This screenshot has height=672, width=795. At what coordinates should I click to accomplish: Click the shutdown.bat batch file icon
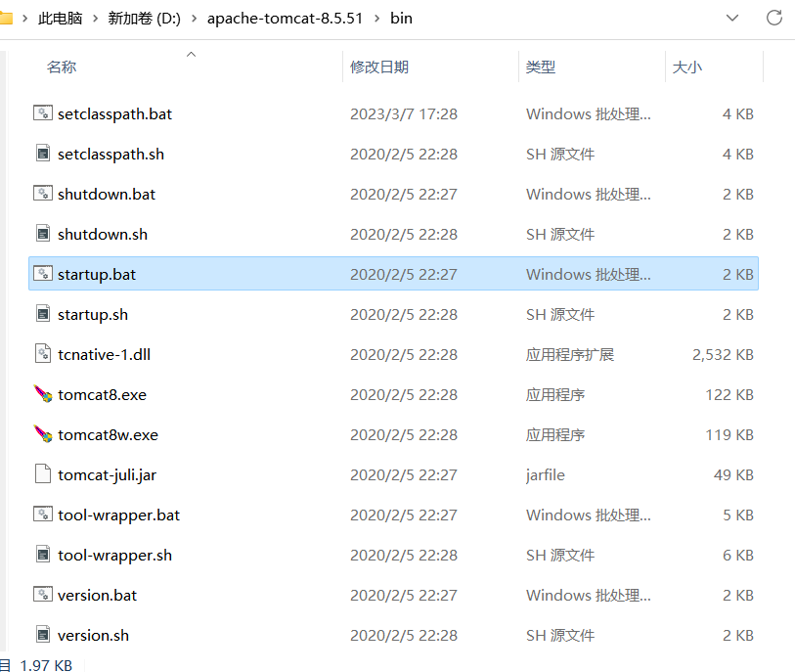tap(43, 194)
